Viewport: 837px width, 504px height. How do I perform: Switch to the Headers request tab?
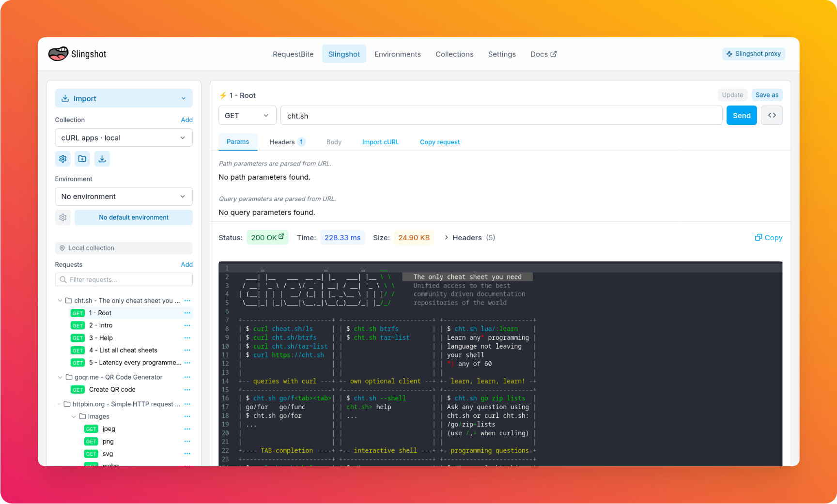click(x=287, y=142)
